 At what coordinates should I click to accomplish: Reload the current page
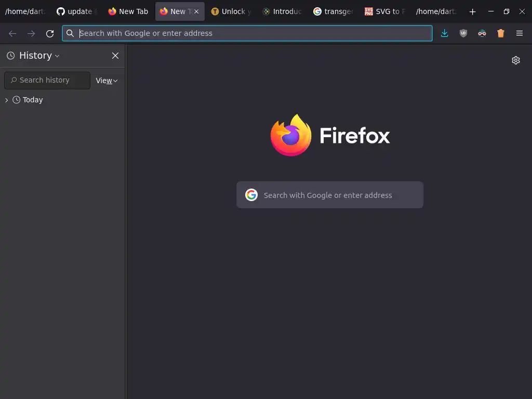(50, 33)
